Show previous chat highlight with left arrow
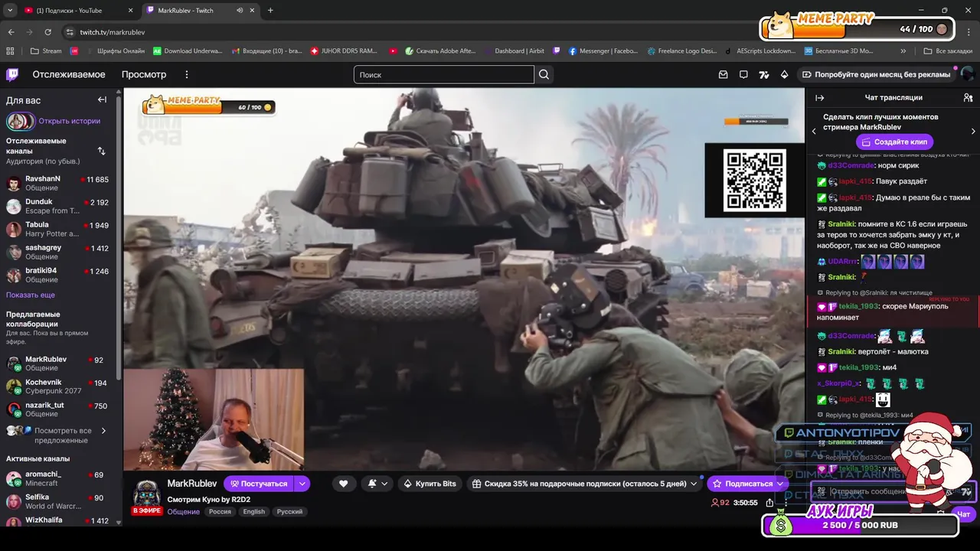Viewport: 980px width, 551px height. coord(814,132)
